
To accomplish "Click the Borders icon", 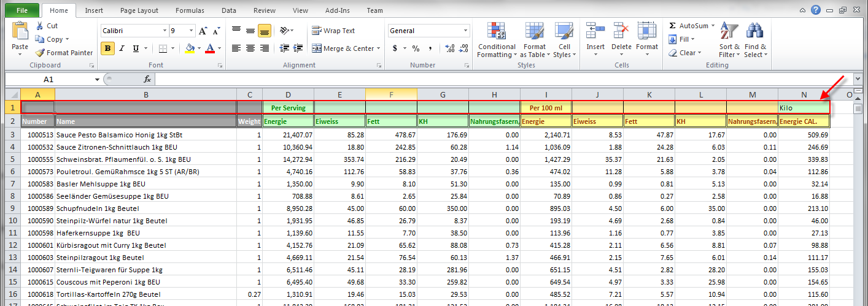I will pyautogui.click(x=162, y=48).
